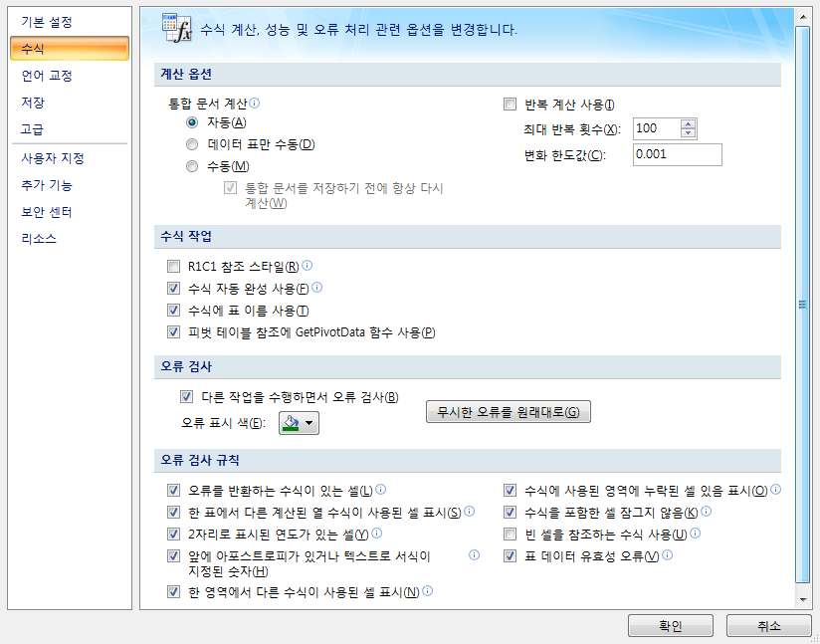The width and height of the screenshot is (820, 644).
Task: Click 무시한 오류를 원래대로(G) button
Action: [x=509, y=412]
